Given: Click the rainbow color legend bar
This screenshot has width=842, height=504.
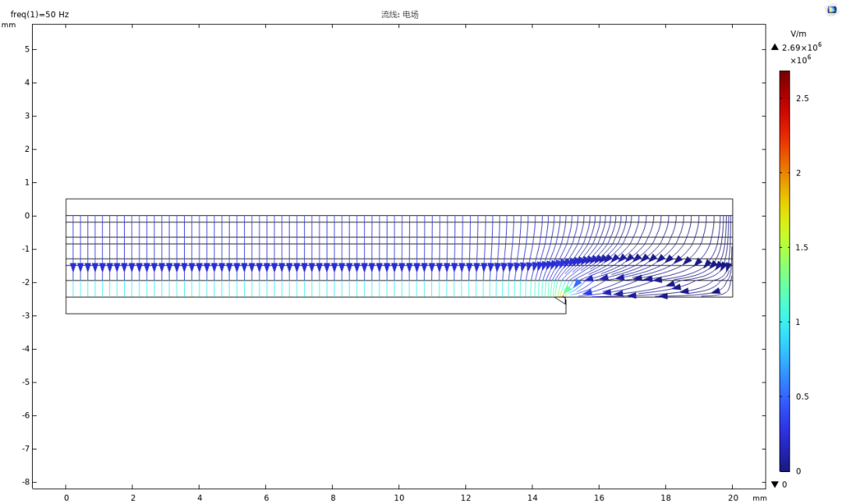Looking at the screenshot, I should pyautogui.click(x=784, y=271).
